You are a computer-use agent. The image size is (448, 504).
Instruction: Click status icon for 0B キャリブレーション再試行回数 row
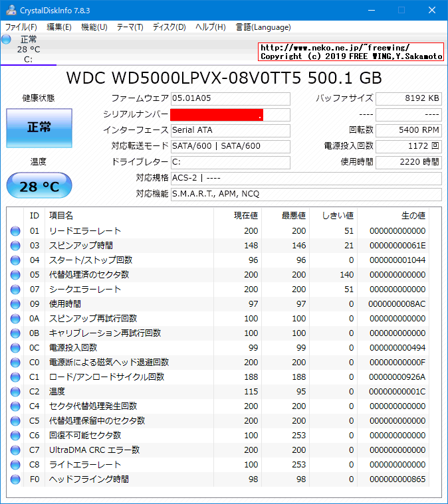[x=15, y=333]
